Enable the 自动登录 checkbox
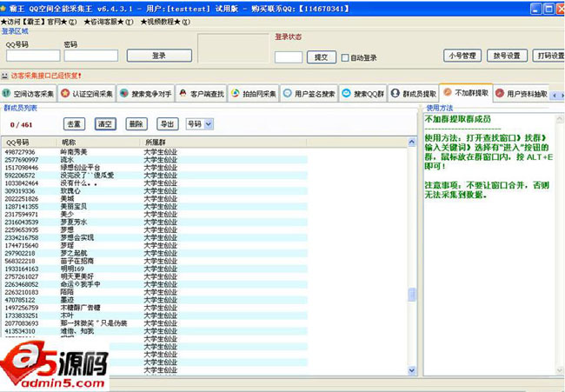Image resolution: width=565 pixels, height=392 pixels. [345, 58]
